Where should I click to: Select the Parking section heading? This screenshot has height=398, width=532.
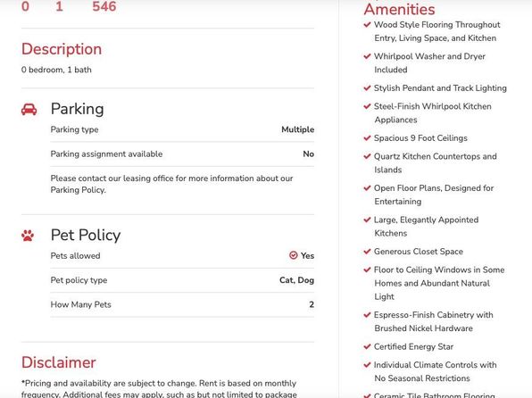78,109
